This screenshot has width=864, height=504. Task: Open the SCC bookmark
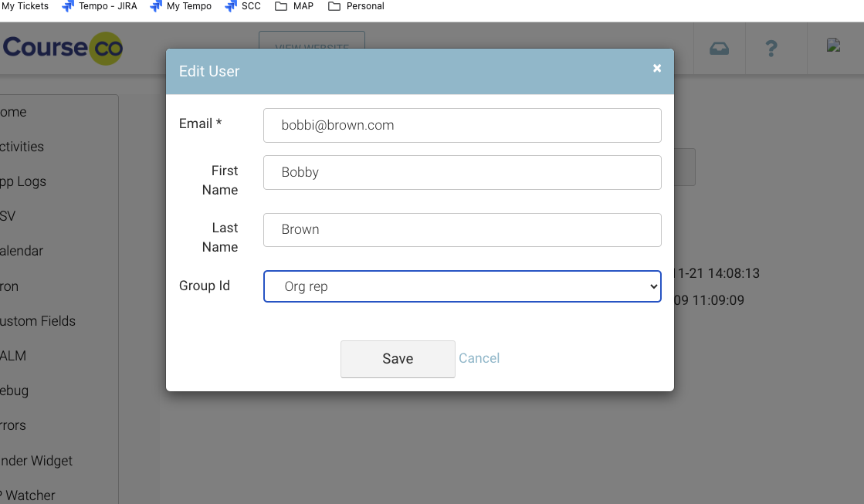[242, 6]
